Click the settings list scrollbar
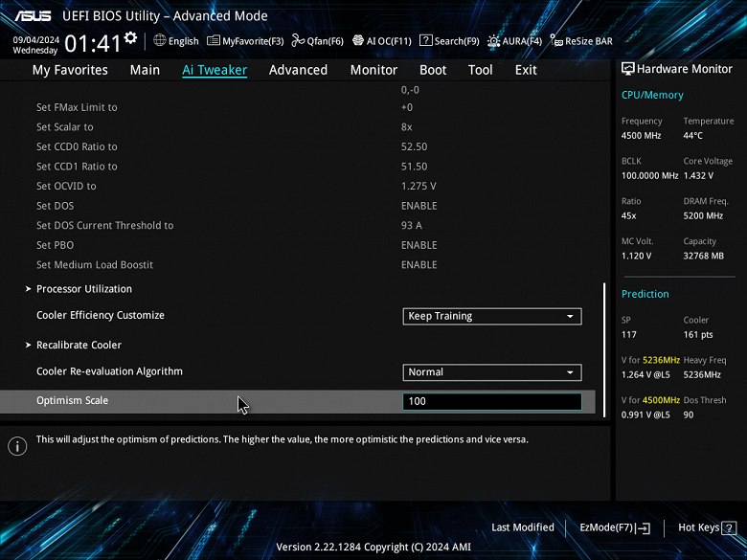This screenshot has height=560, width=747. (604, 350)
